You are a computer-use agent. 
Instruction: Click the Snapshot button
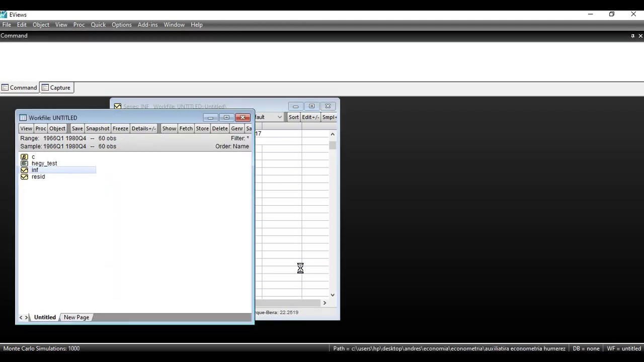click(x=98, y=128)
